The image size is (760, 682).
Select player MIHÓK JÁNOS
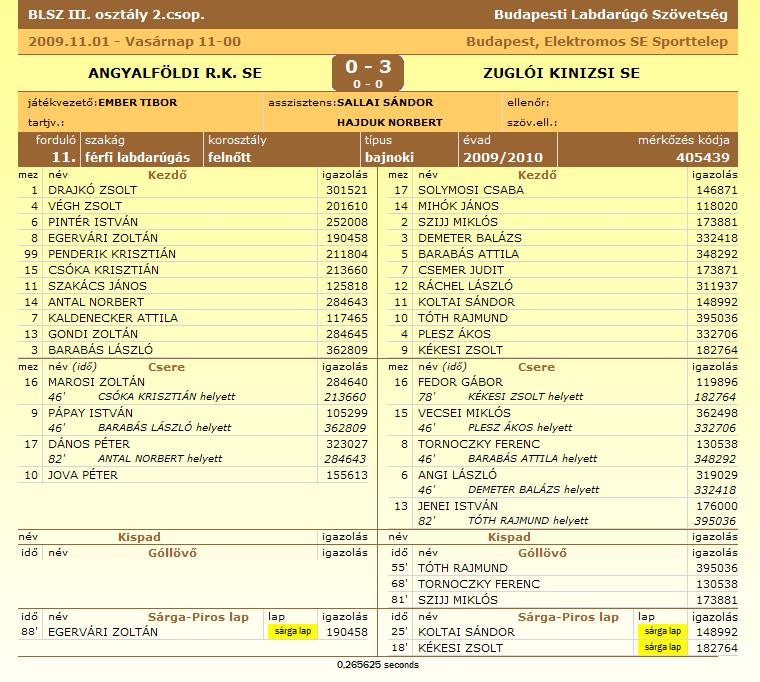coord(459,206)
